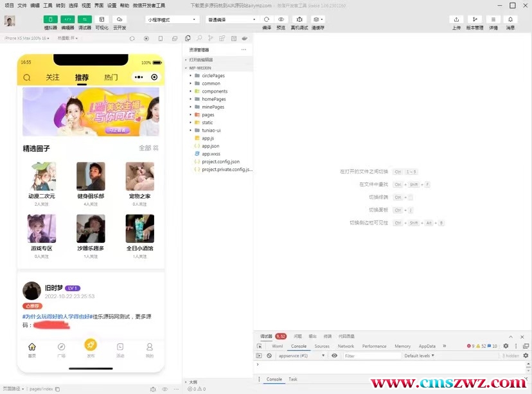Open DevTools settings gear icon

click(x=506, y=346)
